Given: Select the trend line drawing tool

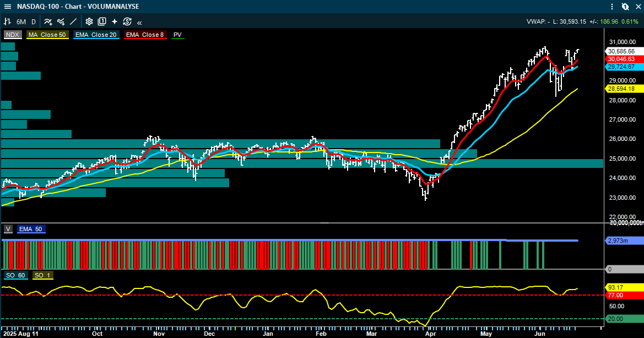Looking at the screenshot, I should click(x=73, y=21).
